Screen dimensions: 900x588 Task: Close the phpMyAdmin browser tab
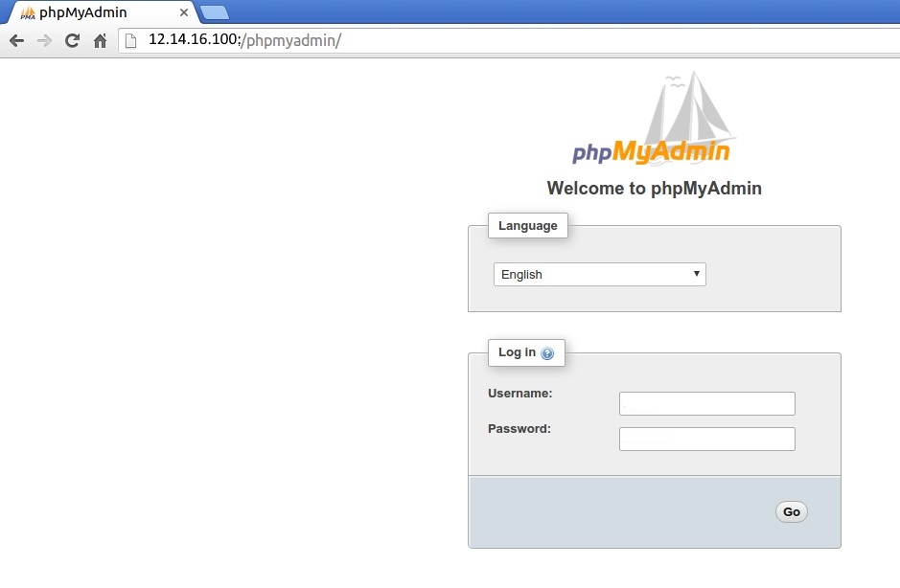(184, 12)
